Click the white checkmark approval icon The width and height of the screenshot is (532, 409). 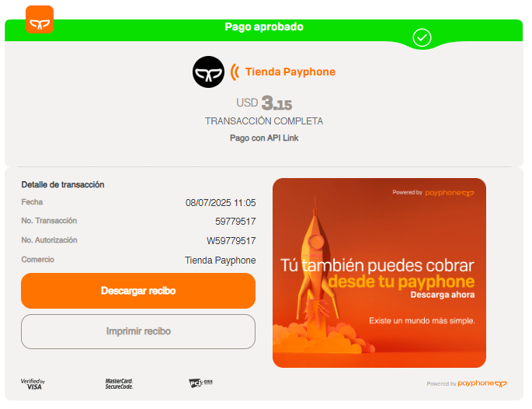tap(422, 37)
